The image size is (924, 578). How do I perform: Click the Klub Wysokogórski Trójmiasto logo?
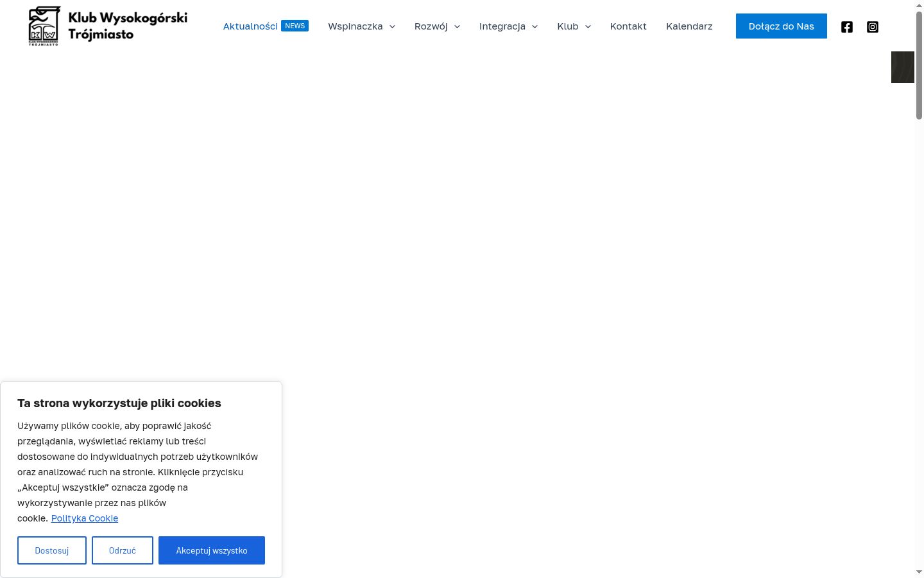108,26
